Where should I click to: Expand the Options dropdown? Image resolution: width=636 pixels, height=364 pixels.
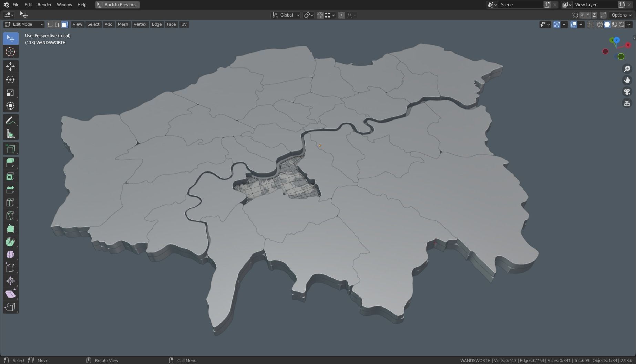tap(622, 15)
